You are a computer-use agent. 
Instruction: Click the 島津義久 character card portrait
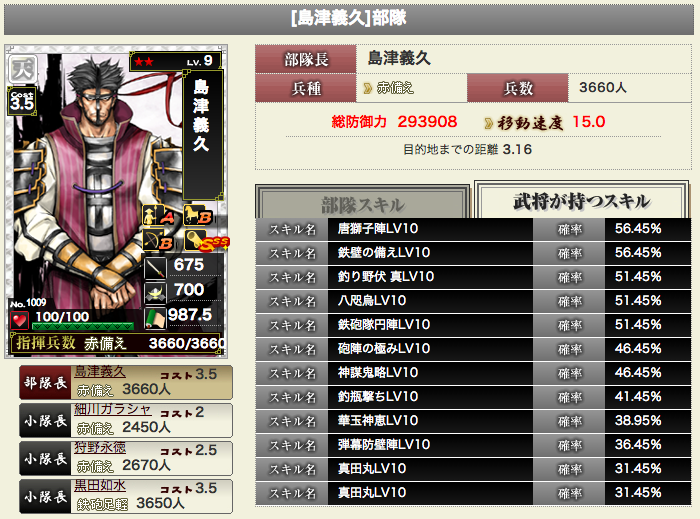coord(116,201)
